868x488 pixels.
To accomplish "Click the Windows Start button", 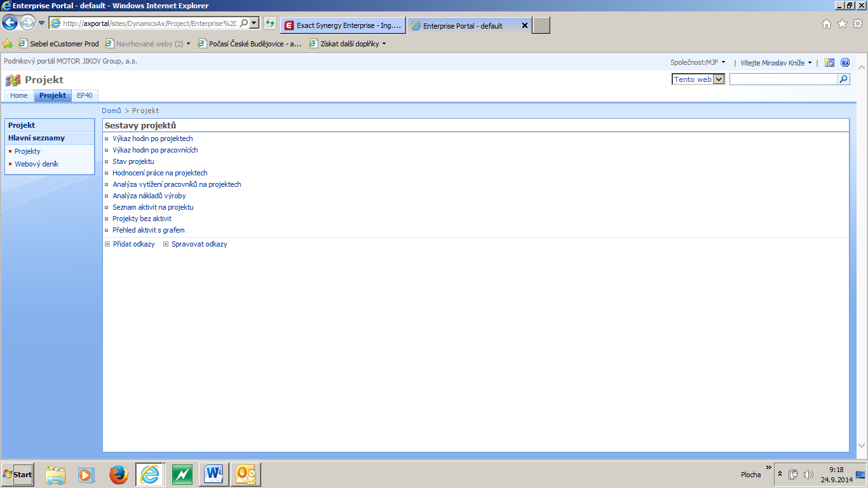I will click(x=17, y=475).
